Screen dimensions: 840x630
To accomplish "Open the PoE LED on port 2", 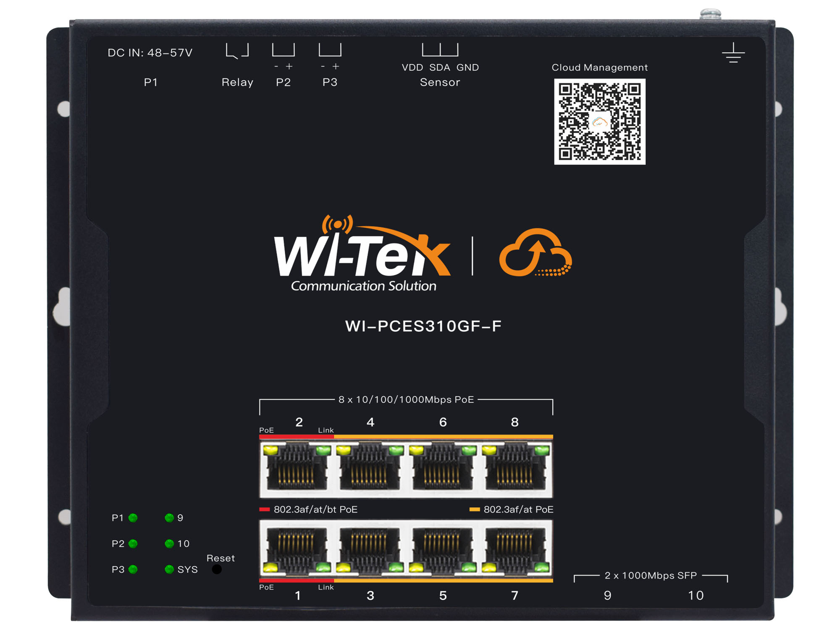I will tap(271, 449).
